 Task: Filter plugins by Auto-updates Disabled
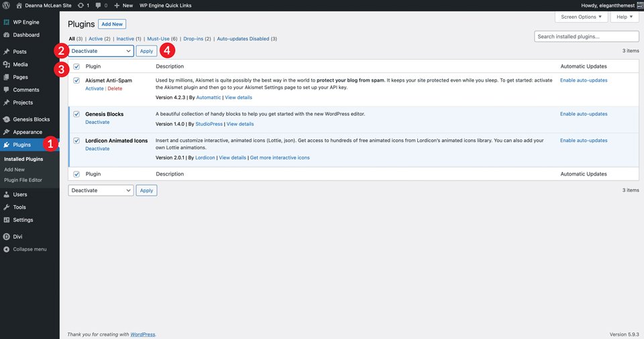pyautogui.click(x=243, y=39)
